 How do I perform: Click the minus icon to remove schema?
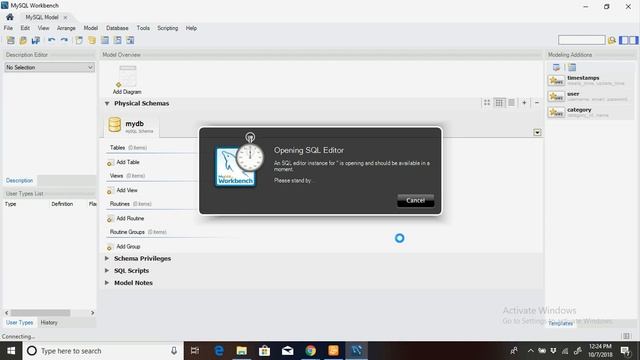pyautogui.click(x=537, y=103)
